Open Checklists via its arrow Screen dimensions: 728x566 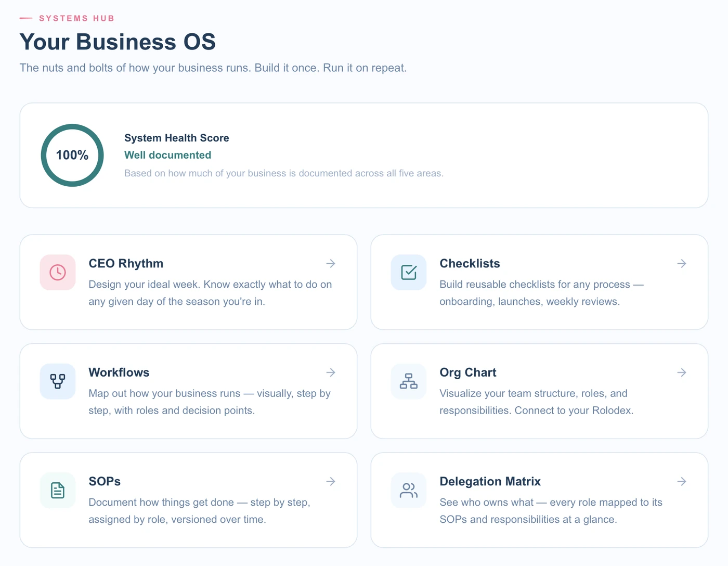pos(682,264)
